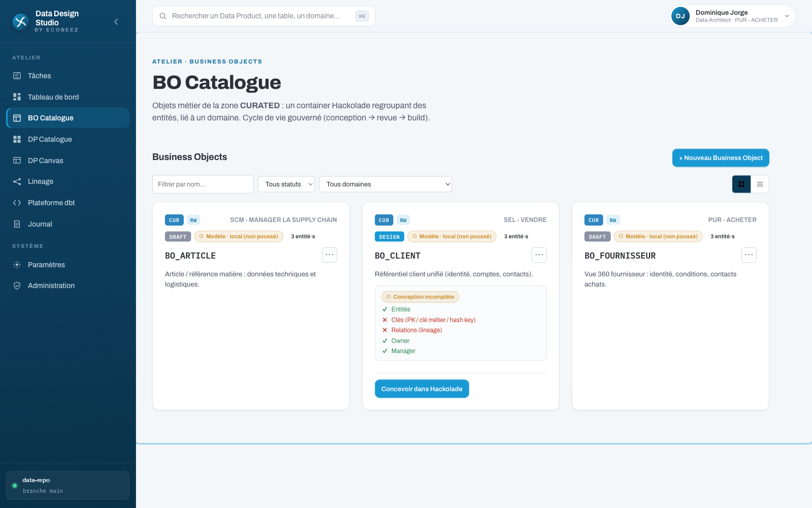
Task: Click SCM - MANAGER LA SUPPLY CHAIN label
Action: pos(283,220)
